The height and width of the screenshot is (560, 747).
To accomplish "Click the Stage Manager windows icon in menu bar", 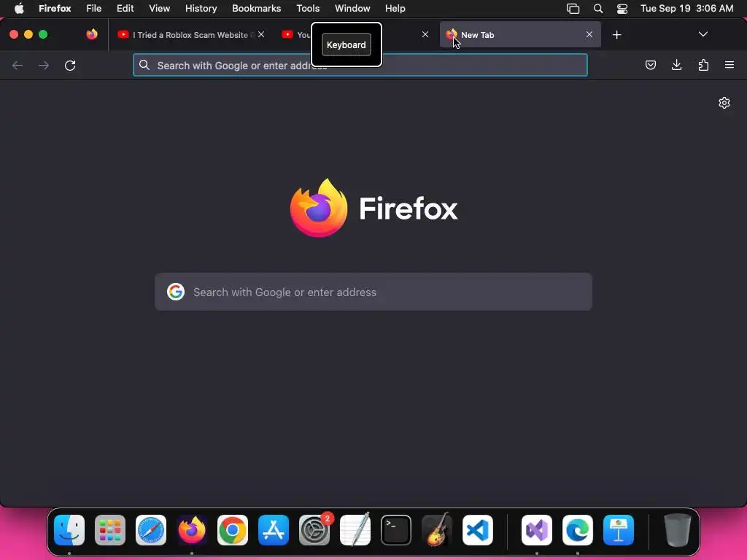I will click(573, 9).
